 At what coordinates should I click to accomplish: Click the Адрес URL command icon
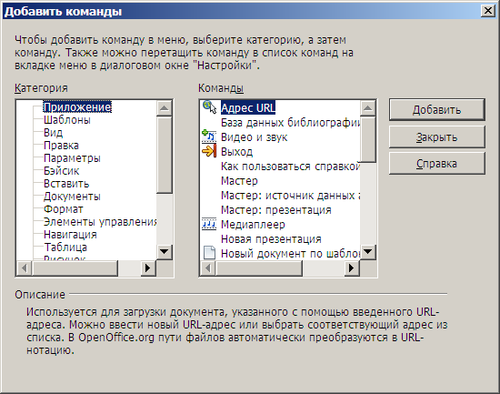[209, 107]
